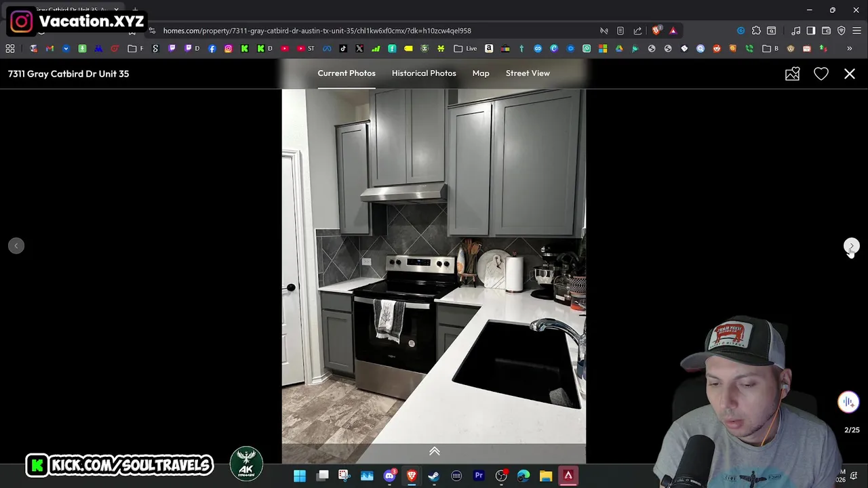This screenshot has width=868, height=488.
Task: Open Microsoft Edge in the taskbar
Action: (x=524, y=476)
